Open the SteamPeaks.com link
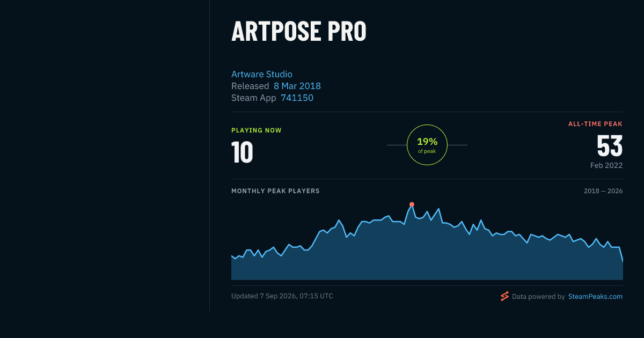 [595, 296]
